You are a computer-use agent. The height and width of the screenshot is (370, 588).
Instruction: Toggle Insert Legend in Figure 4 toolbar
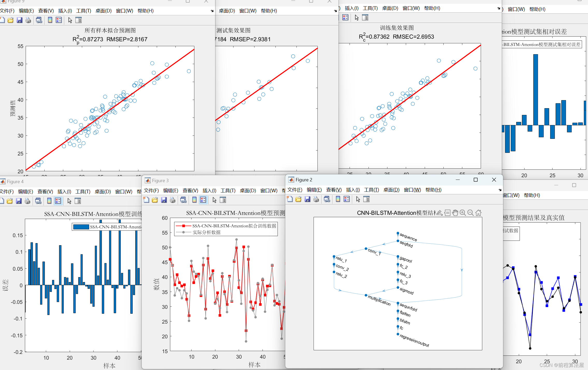[x=58, y=201]
